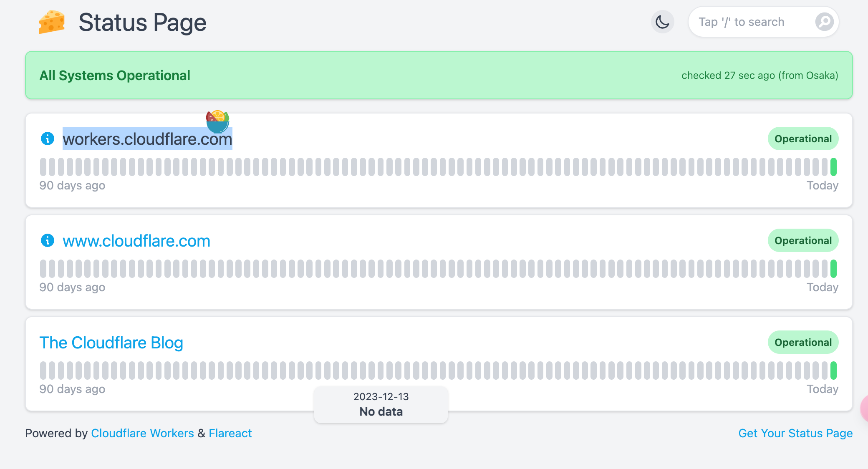Screen dimensions: 868x469
Task: Toggle dark mode with the moon icon
Action: [x=663, y=22]
